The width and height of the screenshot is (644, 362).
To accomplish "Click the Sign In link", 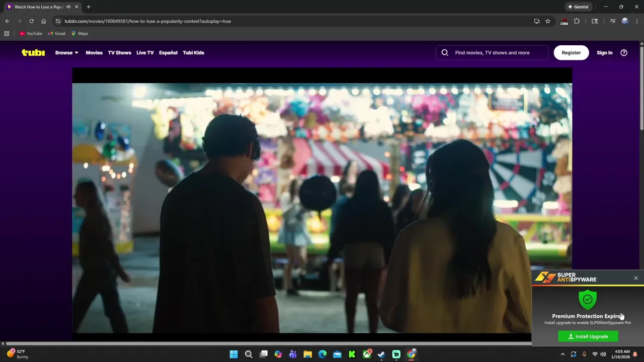I will [604, 52].
